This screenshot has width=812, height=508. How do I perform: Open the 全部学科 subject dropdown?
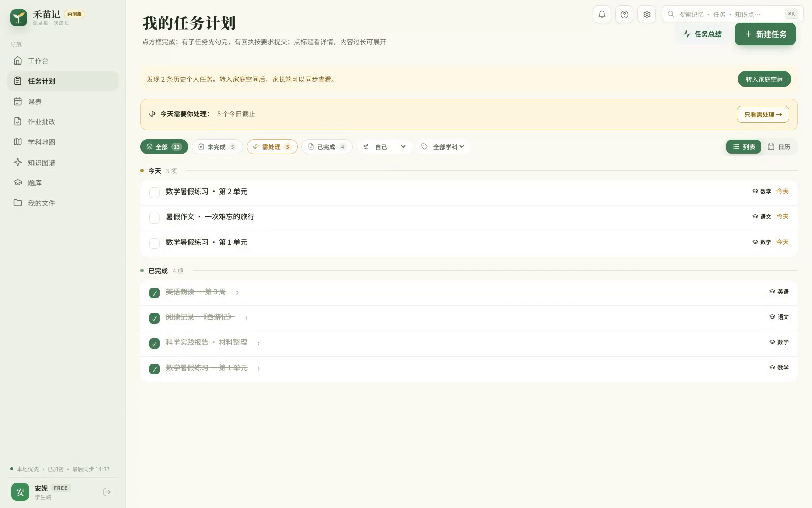[x=443, y=147]
